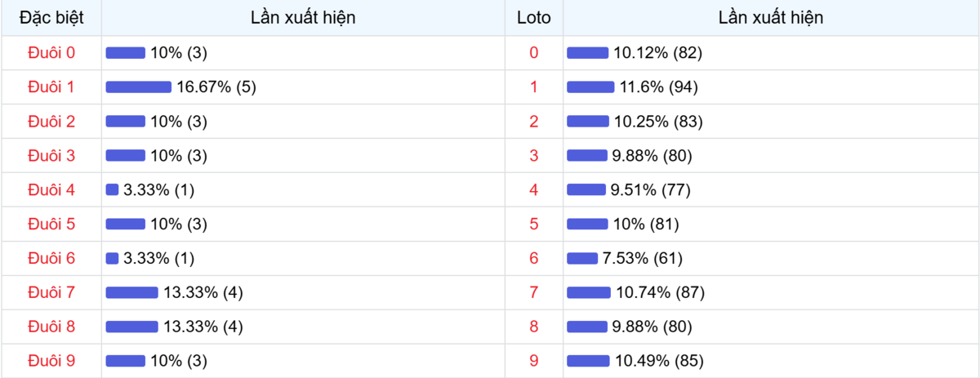The image size is (980, 378).
Task: Click the Đặc biệt column header
Action: pyautogui.click(x=51, y=17)
